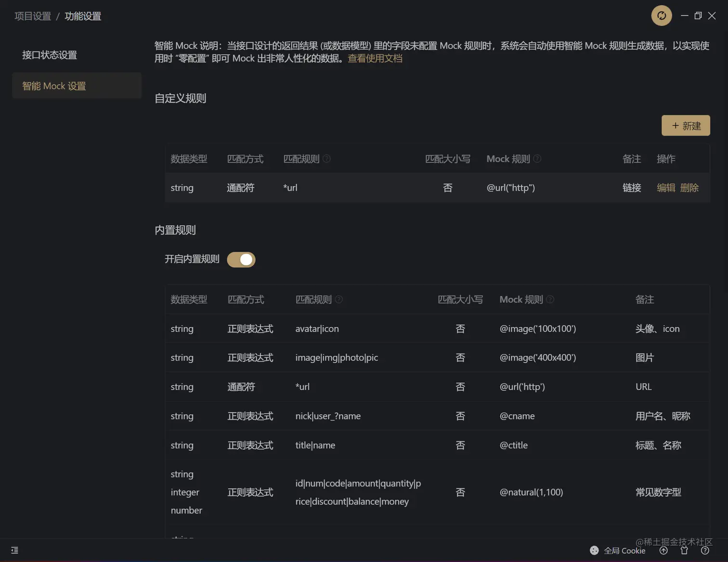The image size is (728, 562).
Task: Delete the *url rule via 删除
Action: (690, 188)
